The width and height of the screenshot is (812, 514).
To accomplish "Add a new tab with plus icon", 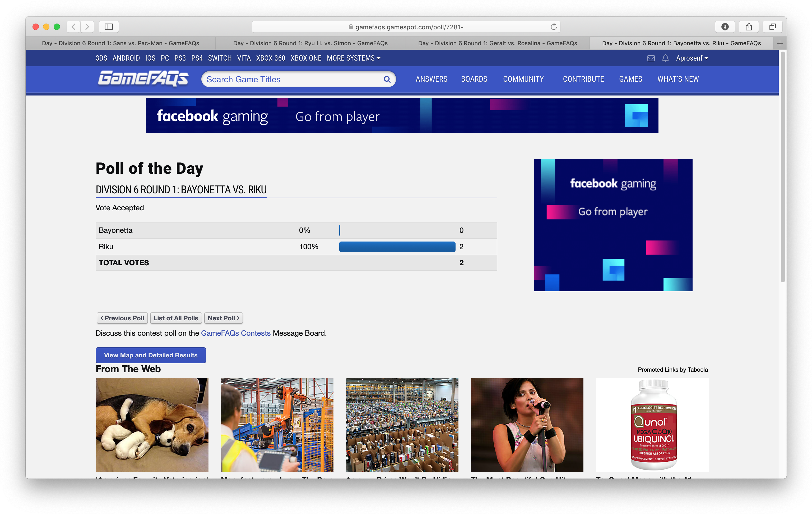I will point(779,43).
